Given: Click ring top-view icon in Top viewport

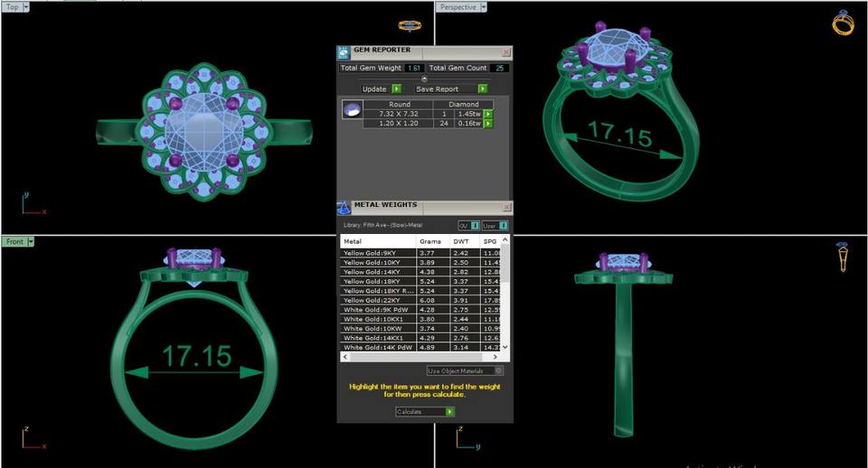Looking at the screenshot, I should click(x=409, y=25).
